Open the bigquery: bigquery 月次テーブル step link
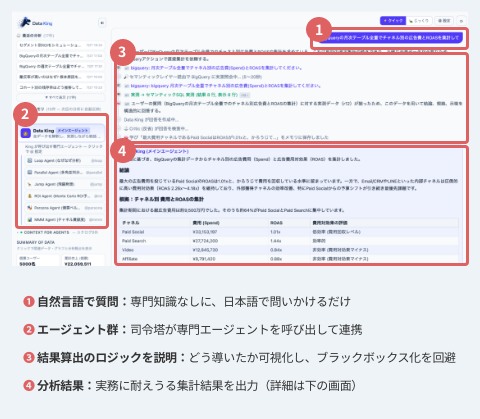This screenshot has height=419, width=480. 226,86
